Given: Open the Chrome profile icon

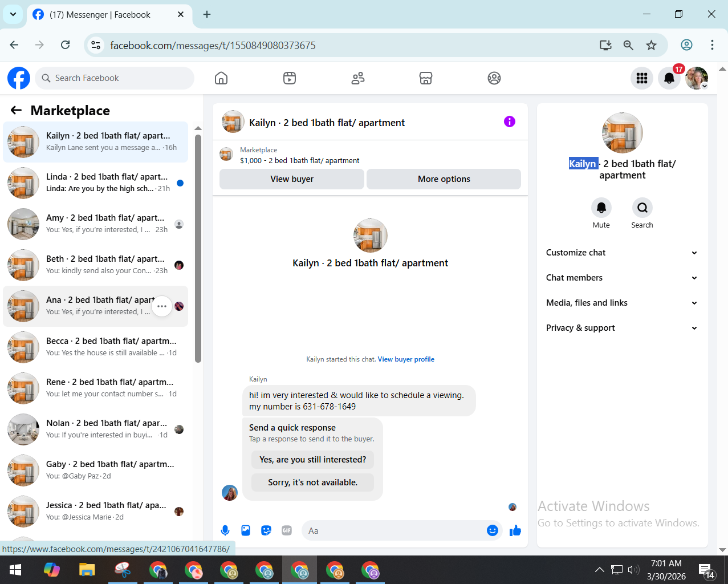Looking at the screenshot, I should (x=687, y=45).
